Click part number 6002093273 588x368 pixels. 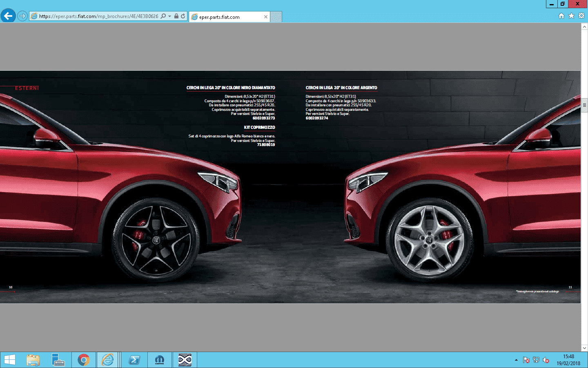[264, 118]
